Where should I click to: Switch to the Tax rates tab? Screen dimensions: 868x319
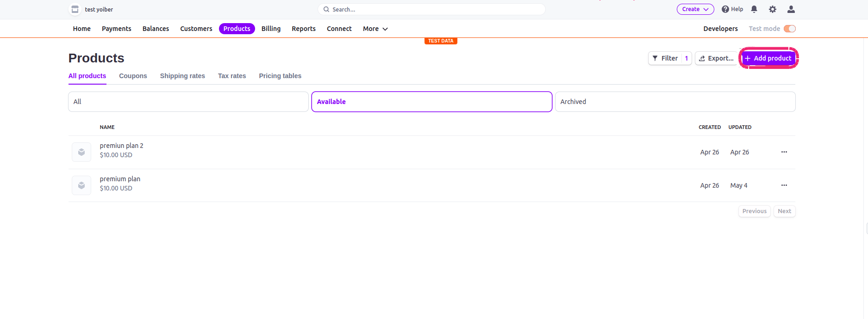tap(232, 76)
